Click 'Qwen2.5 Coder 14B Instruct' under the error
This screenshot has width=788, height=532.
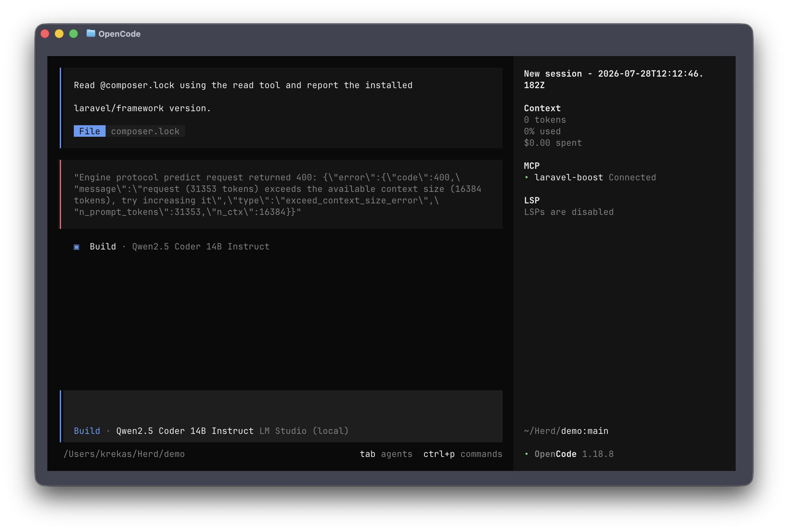[x=201, y=246]
